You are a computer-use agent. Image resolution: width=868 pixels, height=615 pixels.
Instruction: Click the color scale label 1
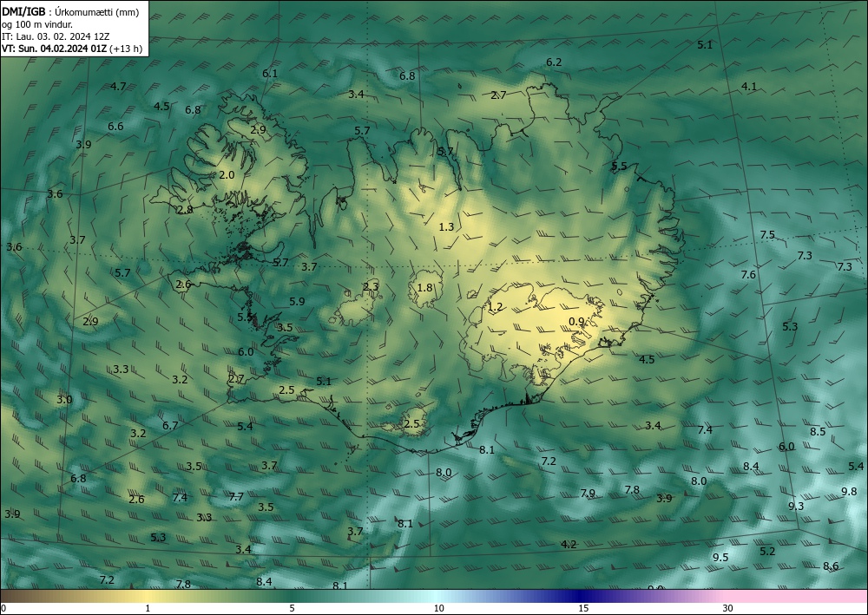pos(148,608)
